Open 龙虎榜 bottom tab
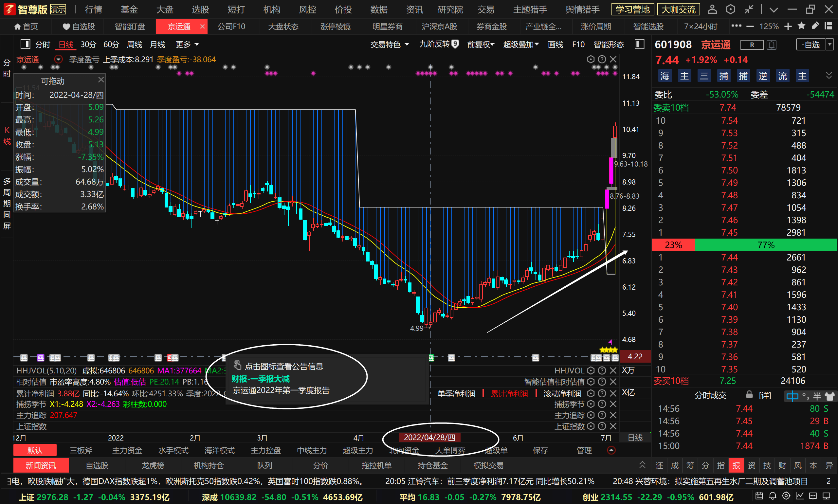 pos(153,465)
